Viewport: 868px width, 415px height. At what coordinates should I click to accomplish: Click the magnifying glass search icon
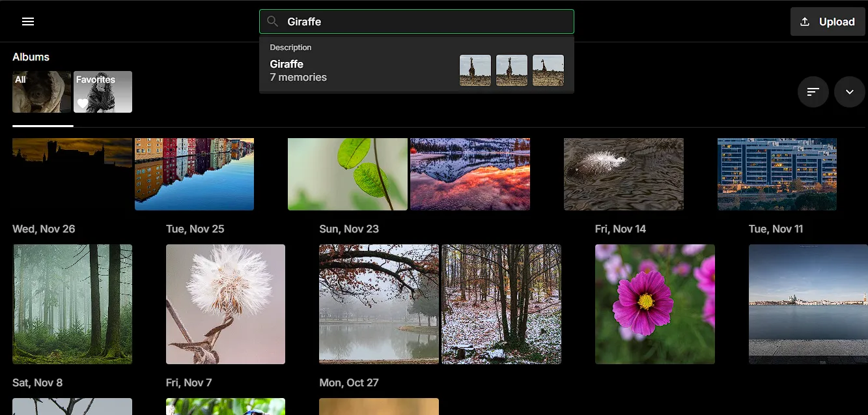pos(272,21)
